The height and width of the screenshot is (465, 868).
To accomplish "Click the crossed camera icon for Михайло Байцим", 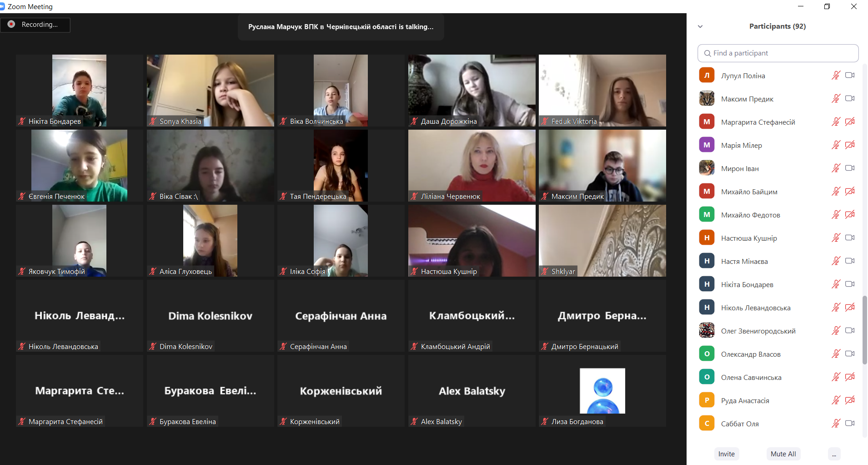I will (850, 192).
